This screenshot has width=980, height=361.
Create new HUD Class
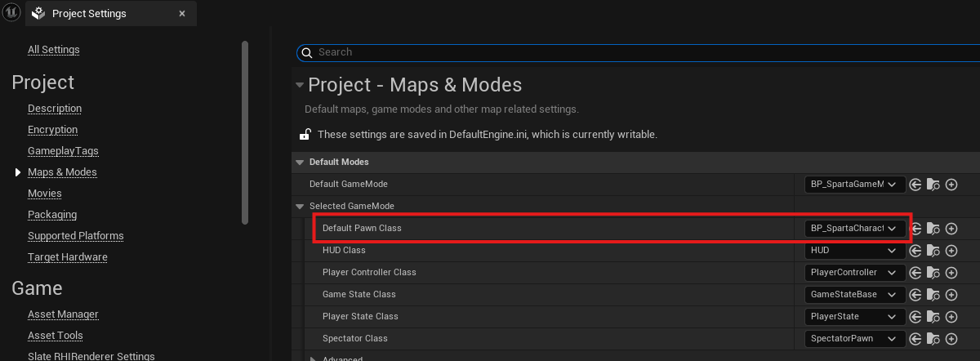point(951,251)
